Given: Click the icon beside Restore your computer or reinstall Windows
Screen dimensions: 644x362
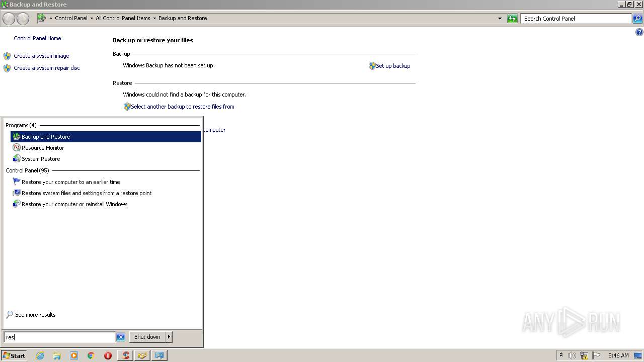Looking at the screenshot, I should [x=17, y=204].
